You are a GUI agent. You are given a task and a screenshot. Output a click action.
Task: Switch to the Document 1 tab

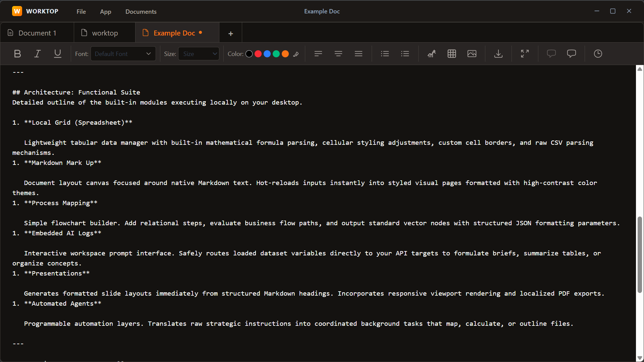(37, 33)
